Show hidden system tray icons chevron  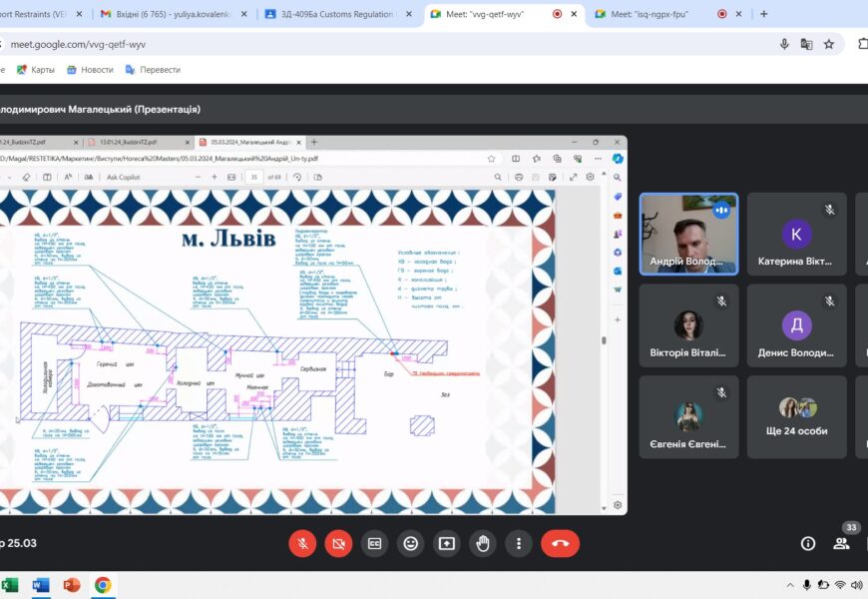coord(784,585)
